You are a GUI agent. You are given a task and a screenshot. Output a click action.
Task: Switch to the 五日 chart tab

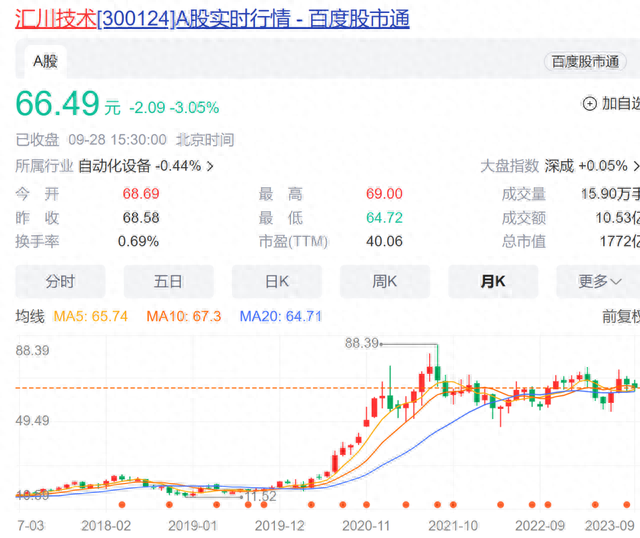(169, 281)
